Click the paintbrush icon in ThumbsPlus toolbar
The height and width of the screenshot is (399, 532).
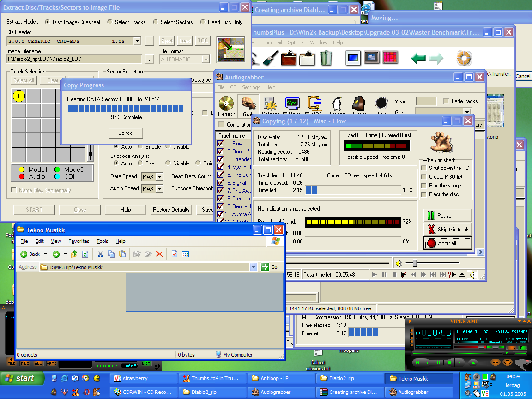tap(271, 58)
